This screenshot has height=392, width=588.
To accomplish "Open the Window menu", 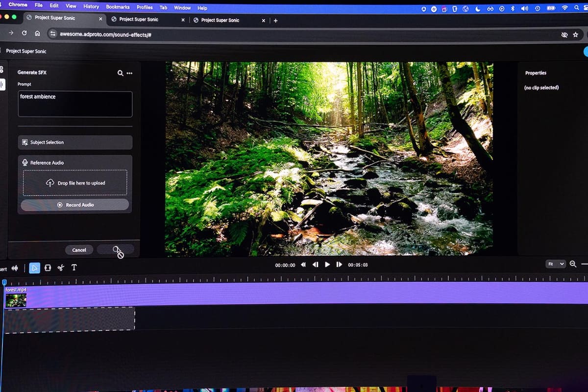I will [182, 8].
